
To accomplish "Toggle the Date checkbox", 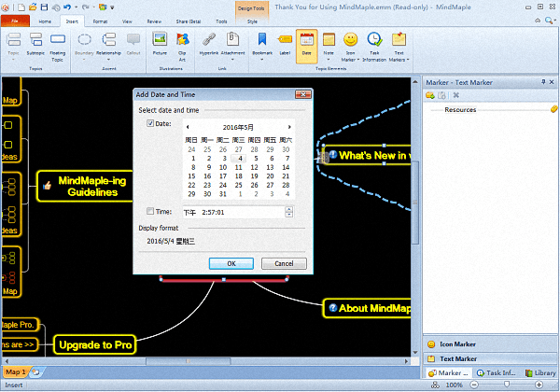I will tap(150, 123).
